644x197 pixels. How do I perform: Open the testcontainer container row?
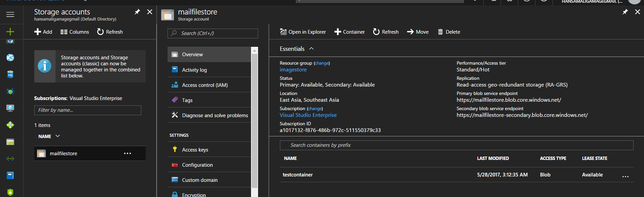click(x=457, y=175)
